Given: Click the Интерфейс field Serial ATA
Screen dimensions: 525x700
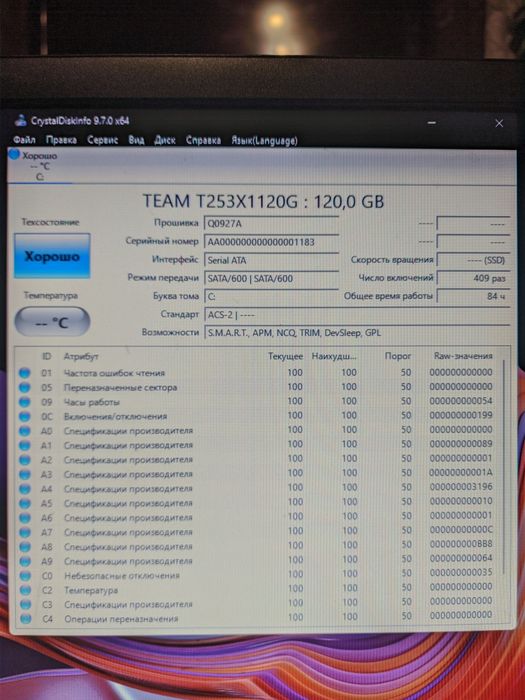Looking at the screenshot, I should coord(271,260).
